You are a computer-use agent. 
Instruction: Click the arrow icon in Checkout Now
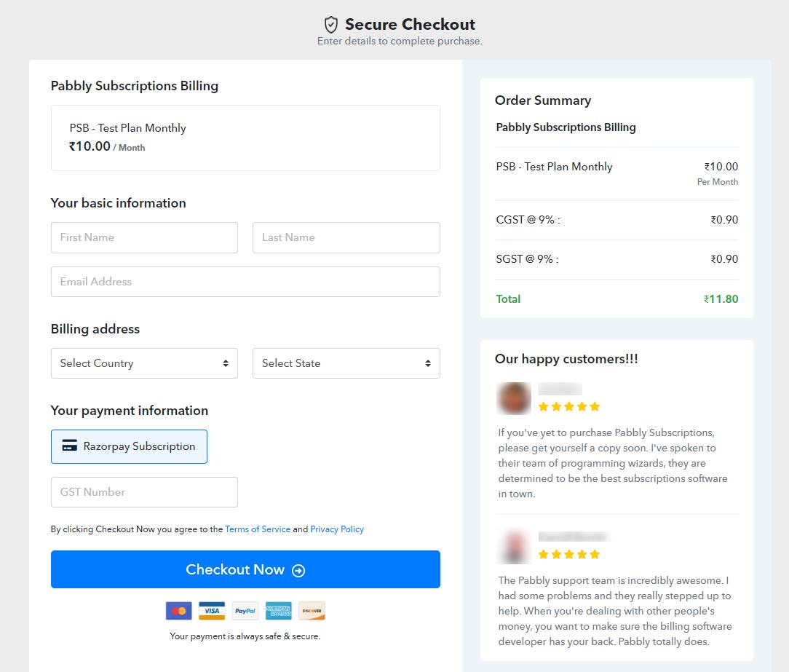[x=298, y=570]
